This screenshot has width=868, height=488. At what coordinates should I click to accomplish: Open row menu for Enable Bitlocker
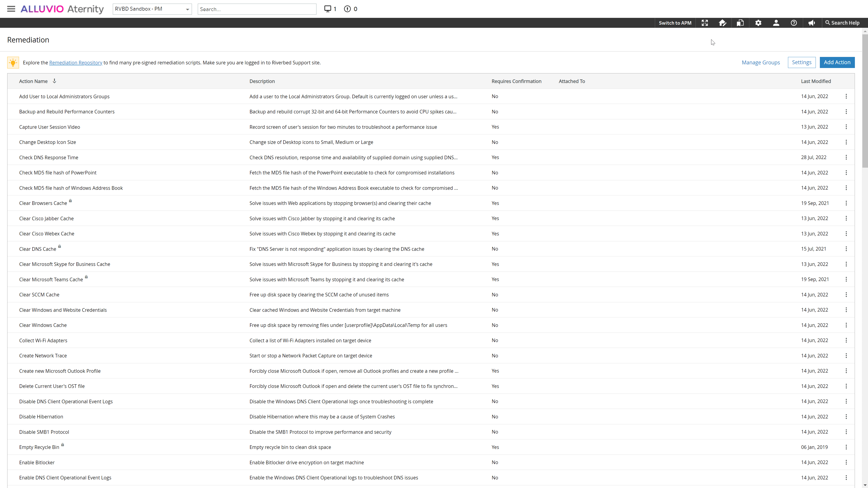tap(846, 462)
